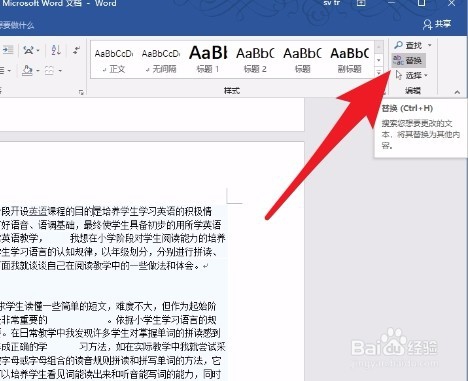Apply the 无间隔 (No Spacing) style

pyautogui.click(x=161, y=60)
